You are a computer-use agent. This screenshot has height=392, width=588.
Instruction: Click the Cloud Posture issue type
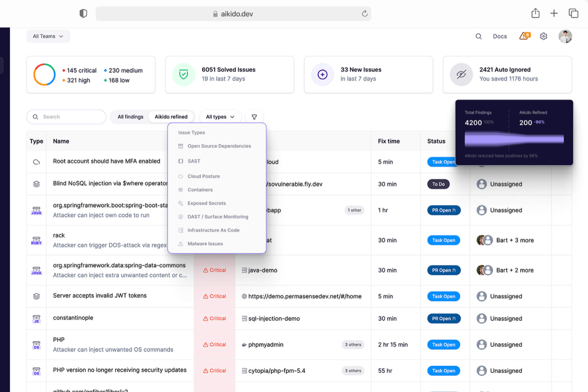[x=204, y=176]
